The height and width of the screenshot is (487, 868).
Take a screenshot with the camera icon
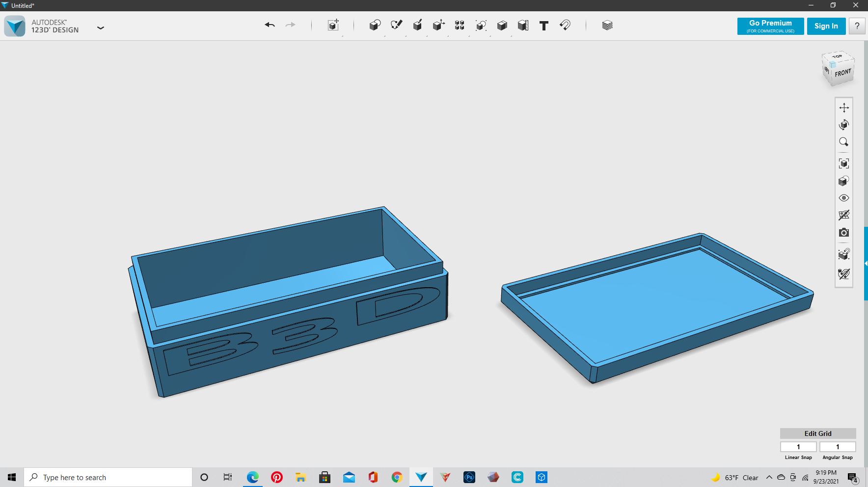pyautogui.click(x=843, y=233)
